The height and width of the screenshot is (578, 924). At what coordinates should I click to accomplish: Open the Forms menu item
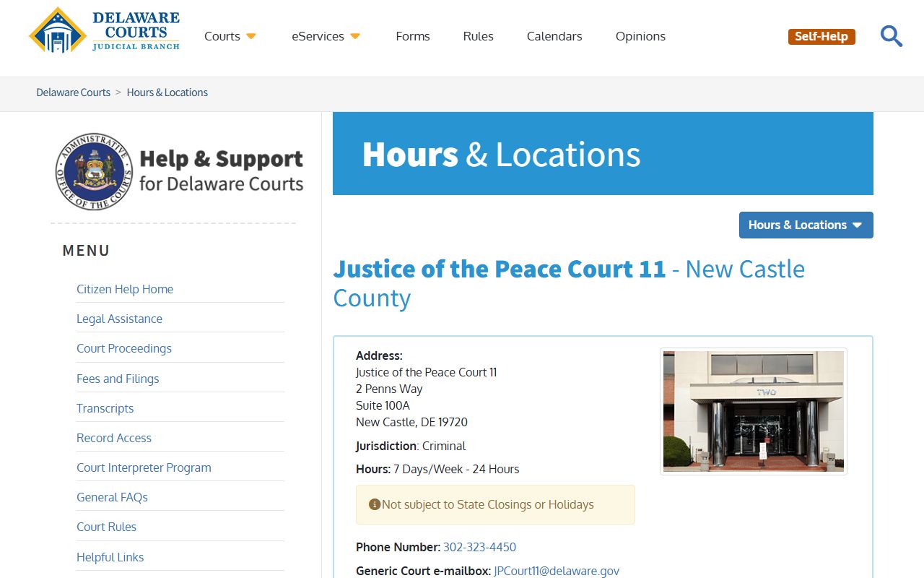pyautogui.click(x=413, y=36)
